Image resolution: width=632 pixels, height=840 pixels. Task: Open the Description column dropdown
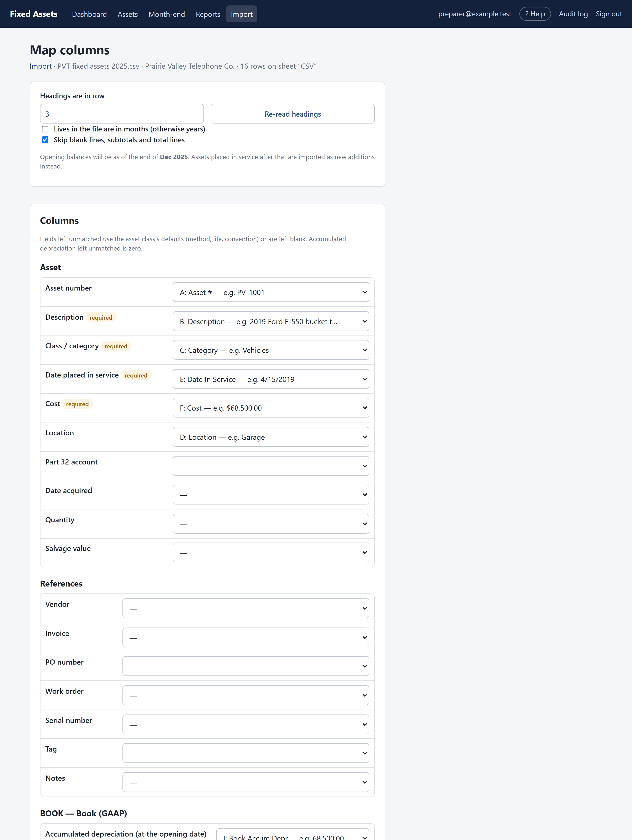click(271, 321)
